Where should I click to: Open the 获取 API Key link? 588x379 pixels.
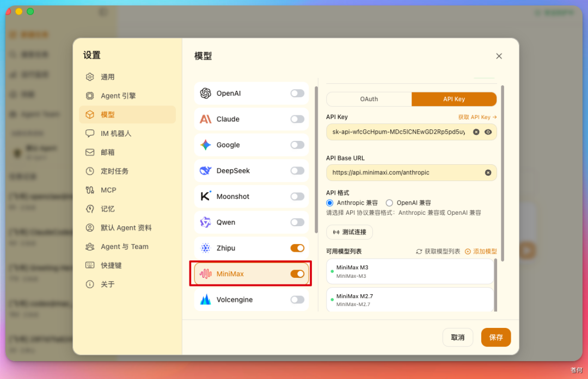pyautogui.click(x=477, y=117)
